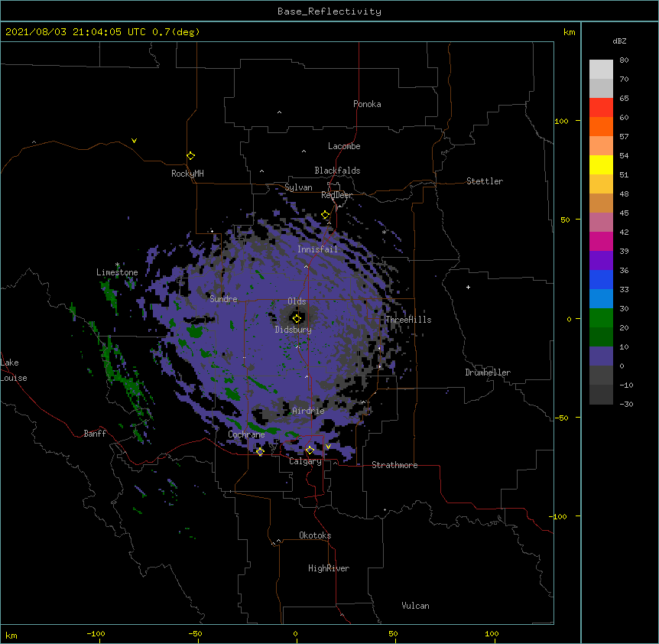This screenshot has width=659, height=644.
Task: Click the dBZ legend heading
Action: [619, 41]
